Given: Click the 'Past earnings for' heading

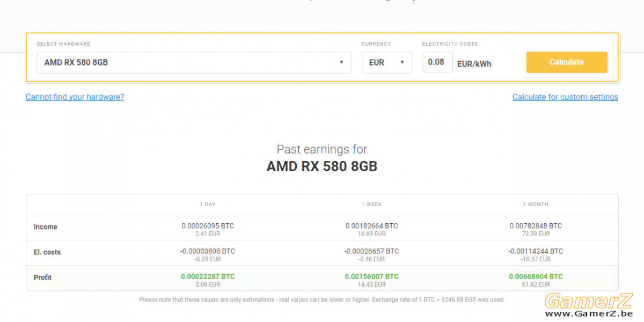Looking at the screenshot, I should [322, 149].
